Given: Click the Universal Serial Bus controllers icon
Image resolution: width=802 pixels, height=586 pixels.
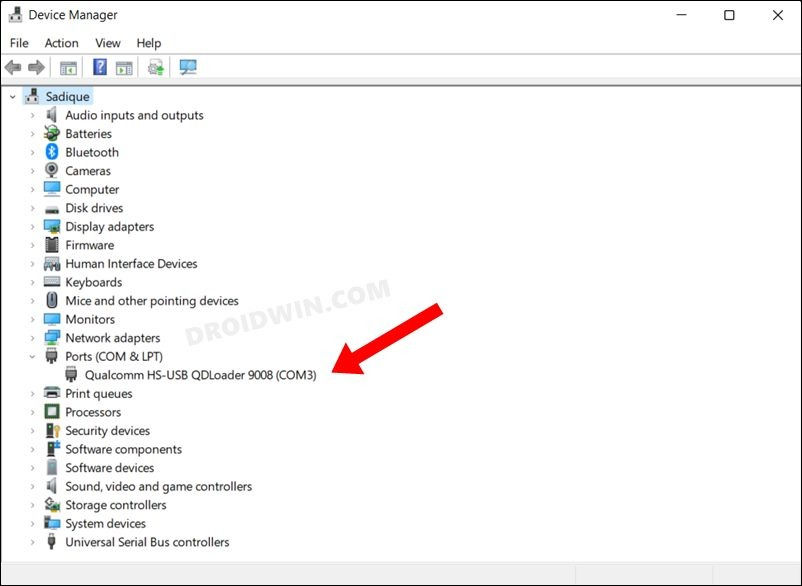Looking at the screenshot, I should pyautogui.click(x=51, y=542).
